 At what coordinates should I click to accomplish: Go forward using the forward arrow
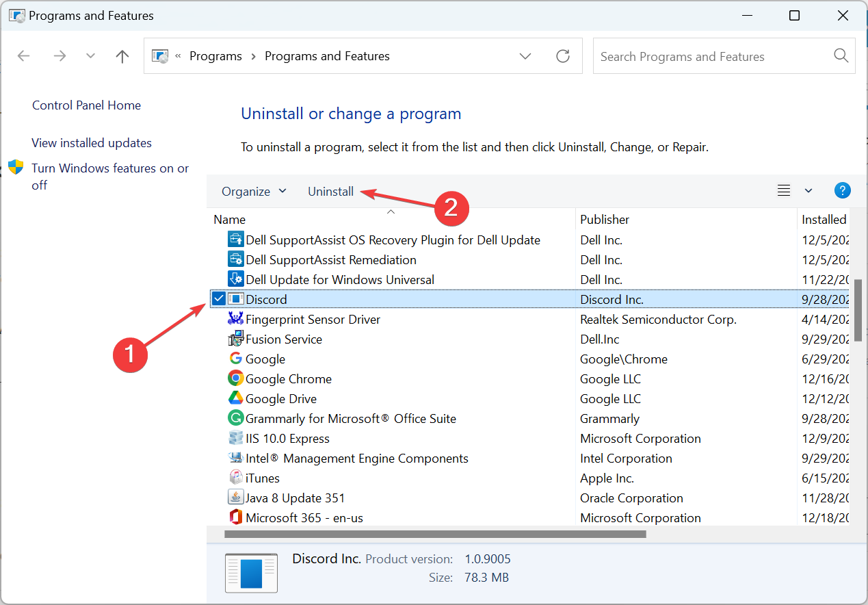tap(60, 56)
